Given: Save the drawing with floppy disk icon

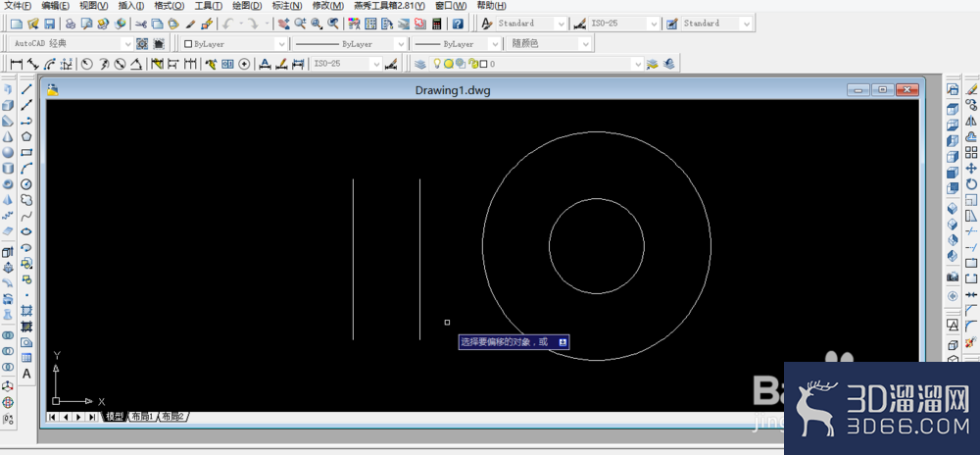Looking at the screenshot, I should pyautogui.click(x=49, y=24).
